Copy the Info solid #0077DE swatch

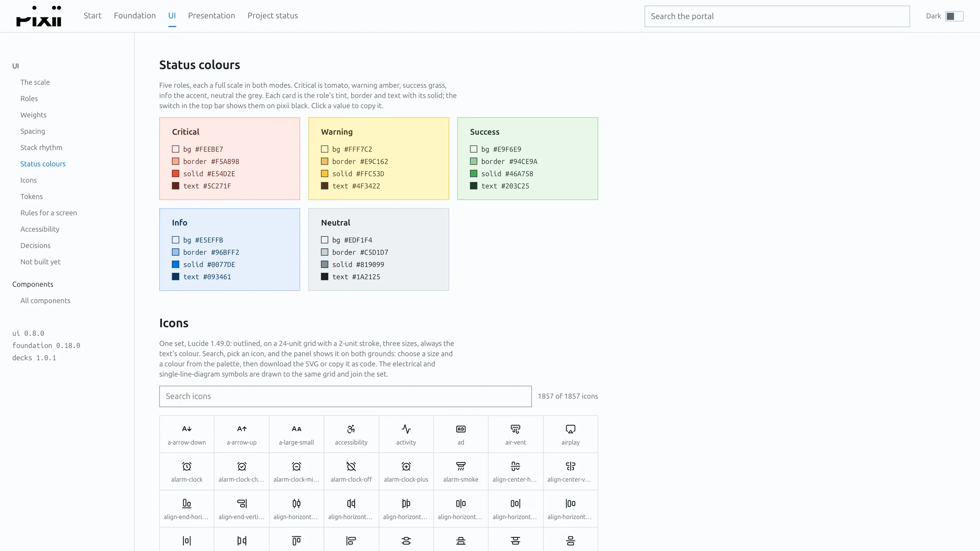[176, 264]
